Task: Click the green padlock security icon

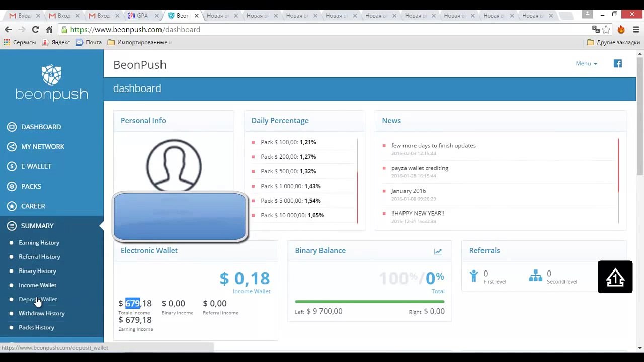Action: tap(64, 30)
